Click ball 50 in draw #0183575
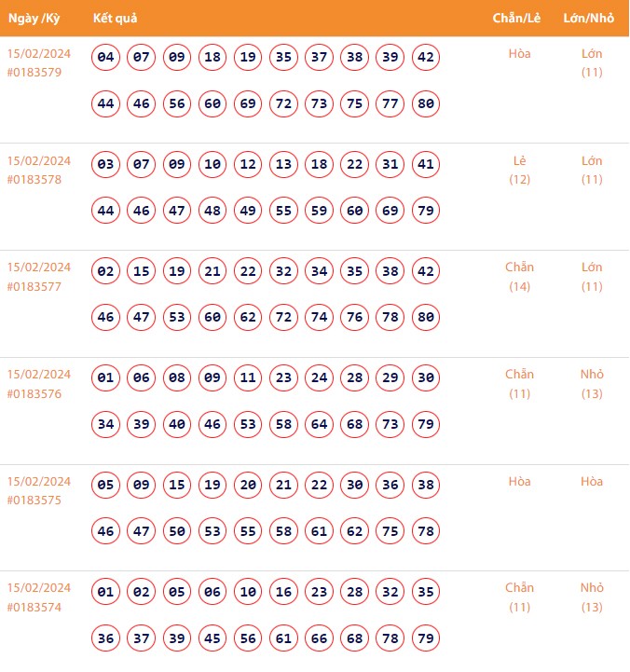Viewport: 630px width, 672px height. pyautogui.click(x=177, y=531)
